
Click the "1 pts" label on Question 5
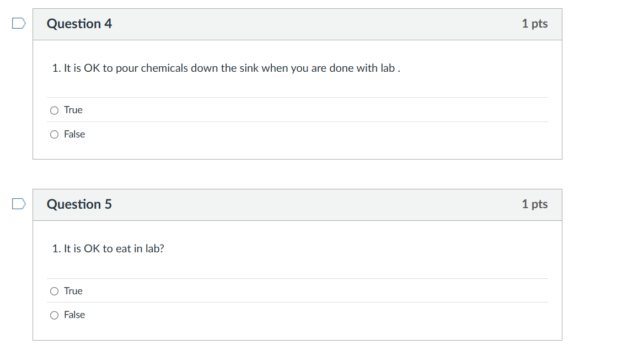[x=534, y=204]
